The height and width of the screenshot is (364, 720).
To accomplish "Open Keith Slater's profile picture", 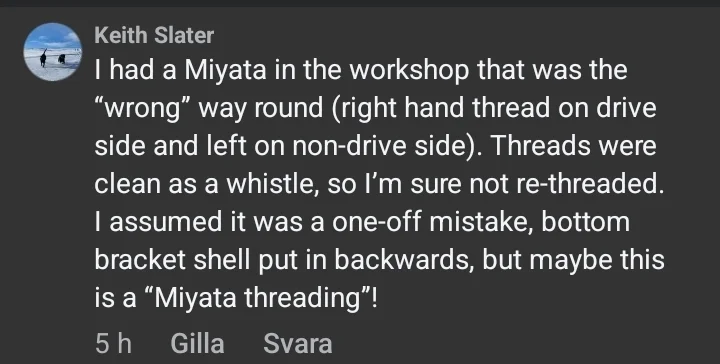I will [53, 52].
